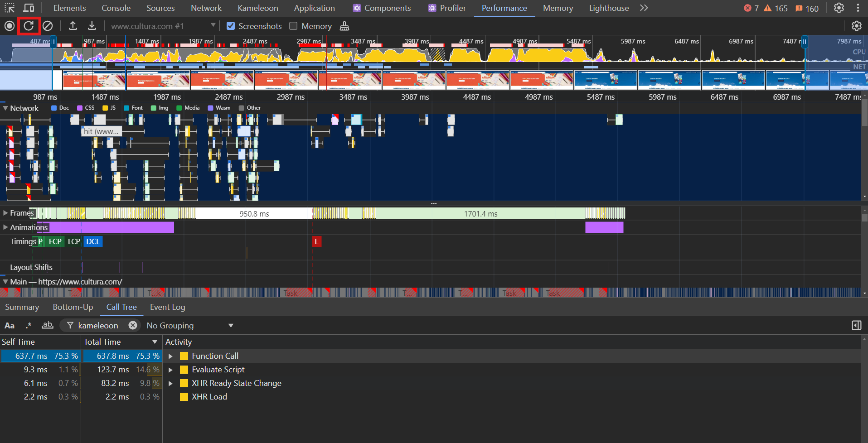
Task: Open the No Grouping dropdown
Action: tap(190, 325)
